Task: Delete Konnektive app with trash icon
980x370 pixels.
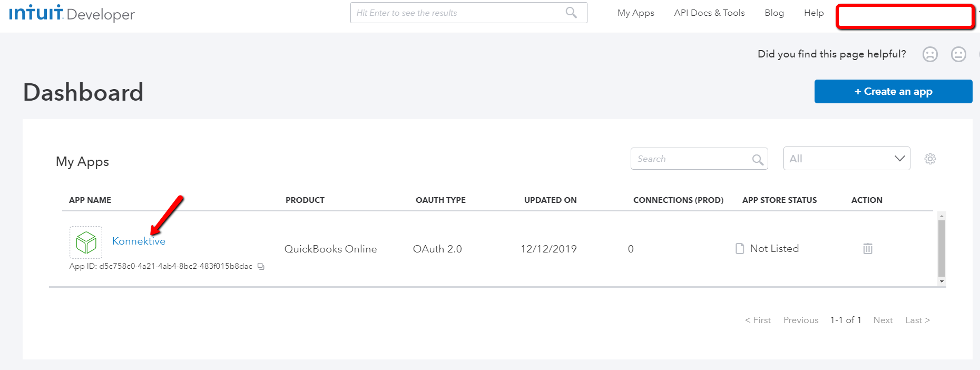Action: pyautogui.click(x=868, y=248)
